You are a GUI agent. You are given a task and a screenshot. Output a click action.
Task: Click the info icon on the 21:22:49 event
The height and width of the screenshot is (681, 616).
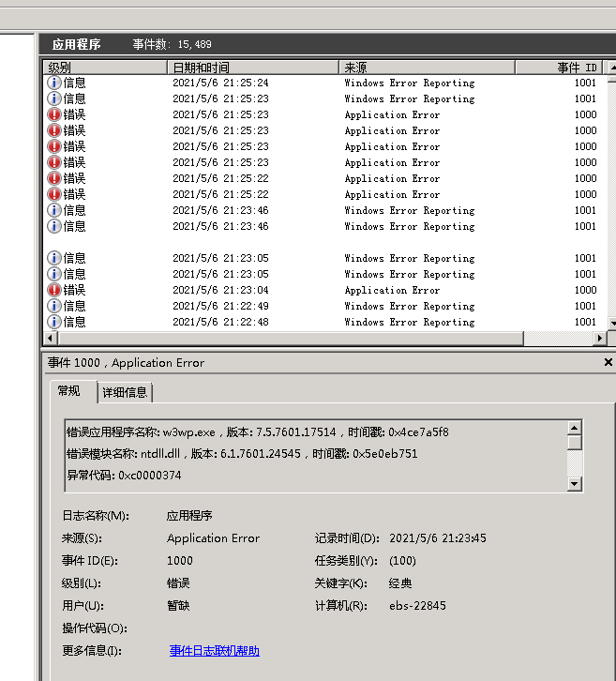(x=54, y=306)
